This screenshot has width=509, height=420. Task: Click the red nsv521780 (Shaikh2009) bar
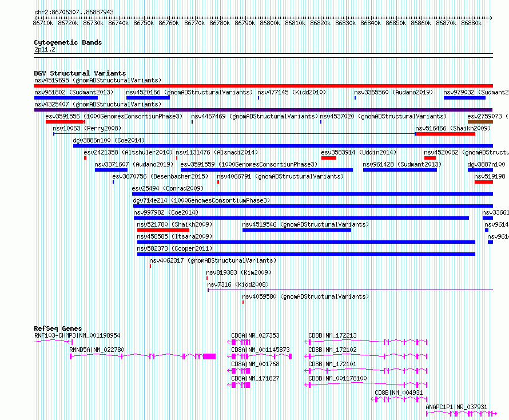(163, 230)
